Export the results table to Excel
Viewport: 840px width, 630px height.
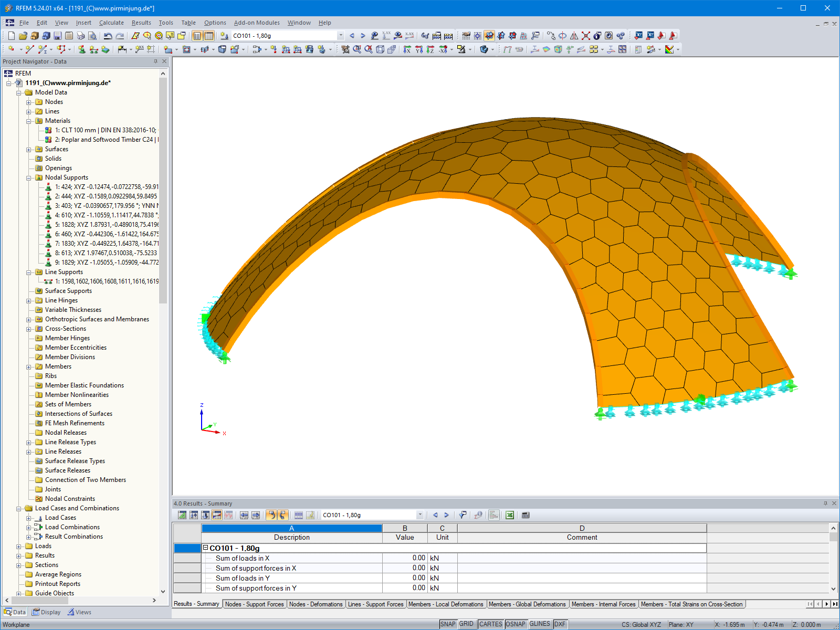point(509,515)
